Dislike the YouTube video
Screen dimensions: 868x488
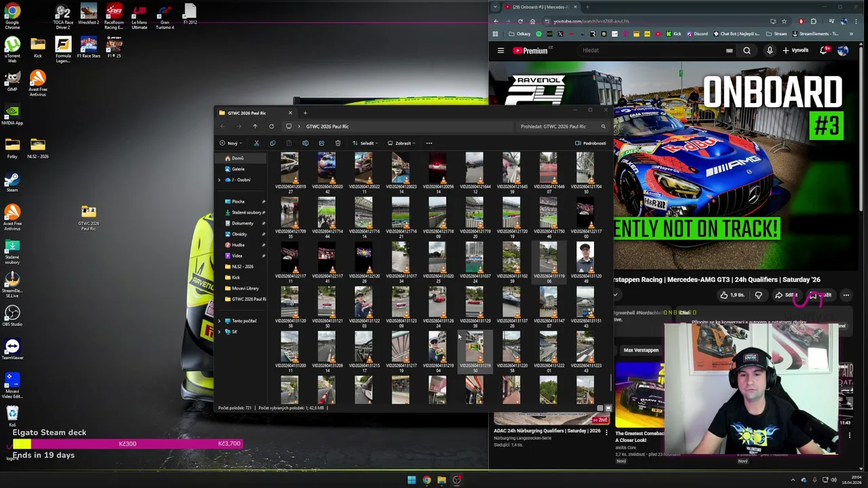pos(758,295)
